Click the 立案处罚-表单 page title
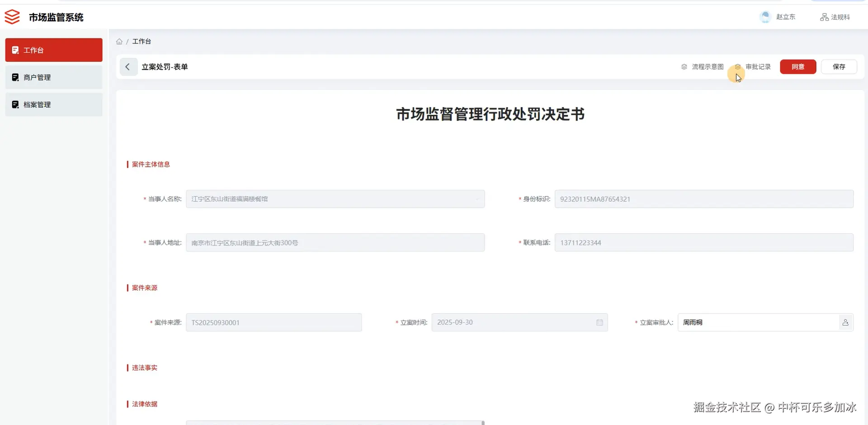This screenshot has width=868, height=425. 165,67
